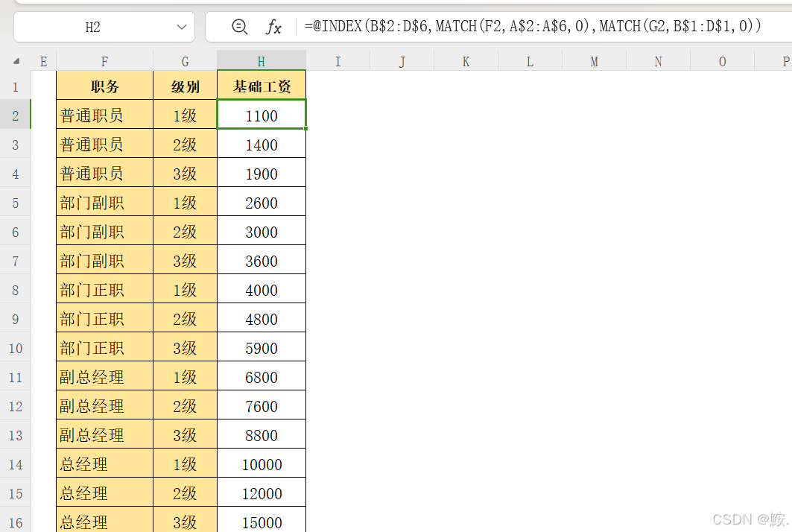Click 部门正职 in row 8

(x=104, y=289)
